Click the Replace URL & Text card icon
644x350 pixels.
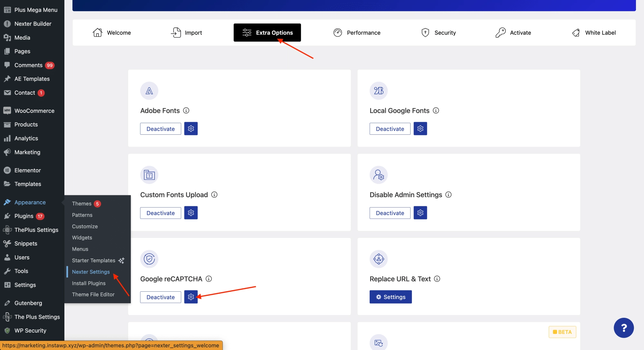click(x=379, y=259)
